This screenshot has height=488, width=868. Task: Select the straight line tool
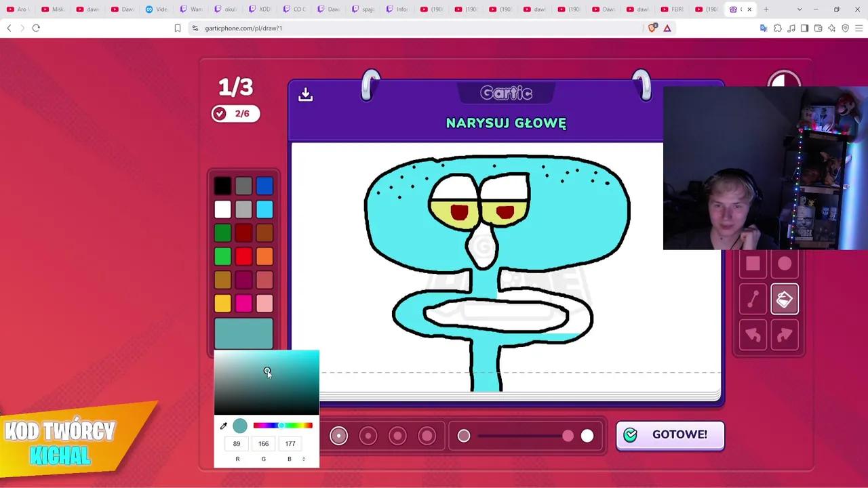(x=753, y=300)
